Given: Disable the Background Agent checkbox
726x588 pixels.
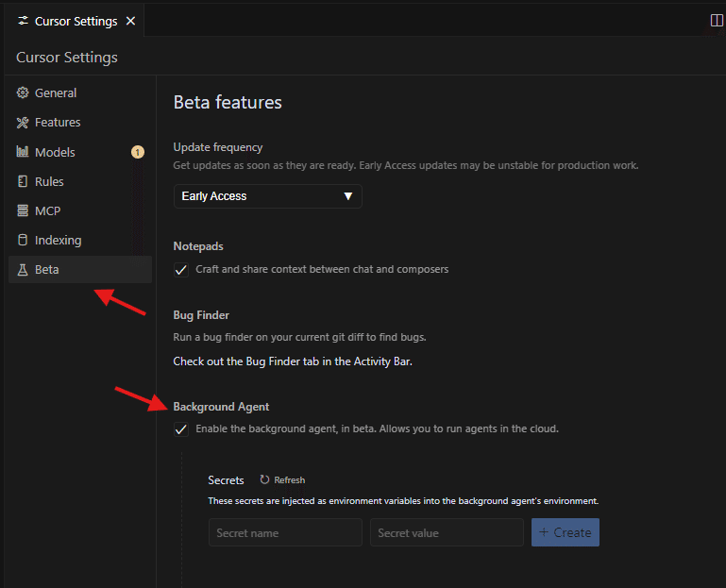Looking at the screenshot, I should tap(181, 429).
